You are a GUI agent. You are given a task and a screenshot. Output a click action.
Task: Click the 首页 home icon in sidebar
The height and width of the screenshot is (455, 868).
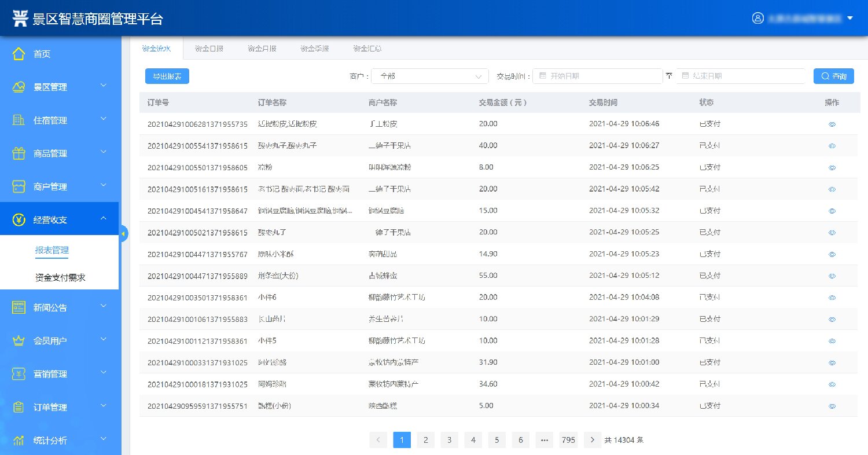19,54
